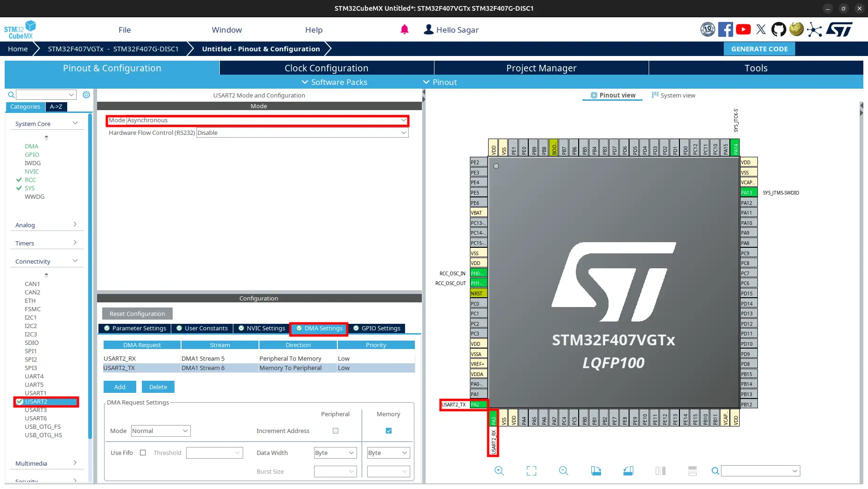Click the green PA2 pin
868x489 pixels.
478,405
